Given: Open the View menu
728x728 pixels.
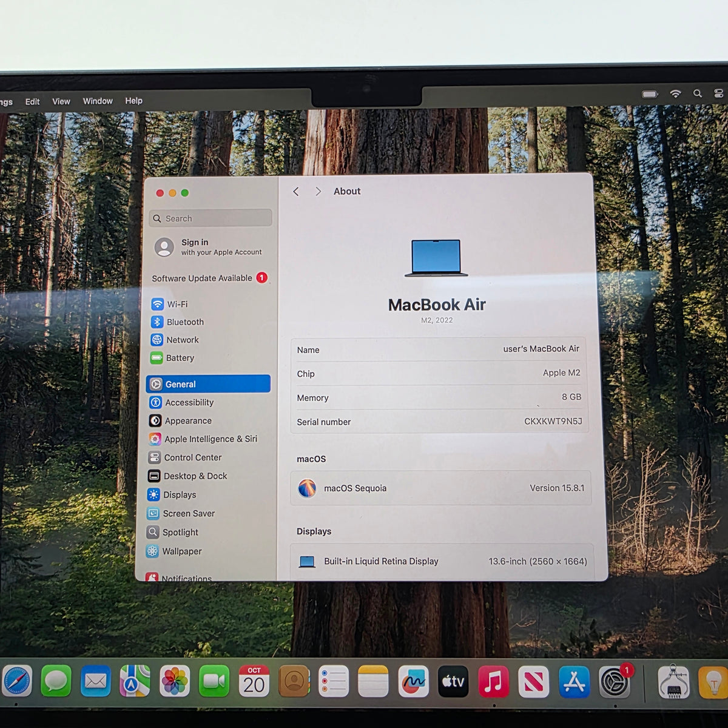Looking at the screenshot, I should 61,101.
